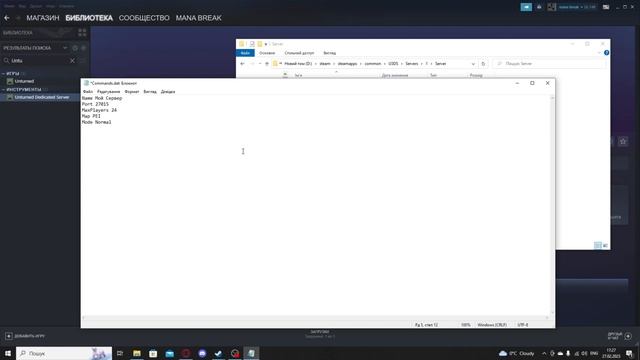Select Unturned Dedicated Server entry

pyautogui.click(x=42, y=97)
